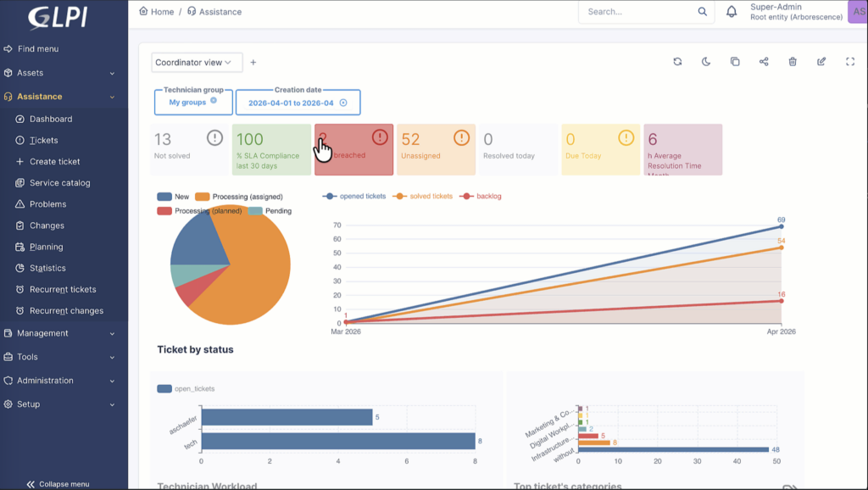Add a new dashboard with plus
868x490 pixels.
coord(253,63)
